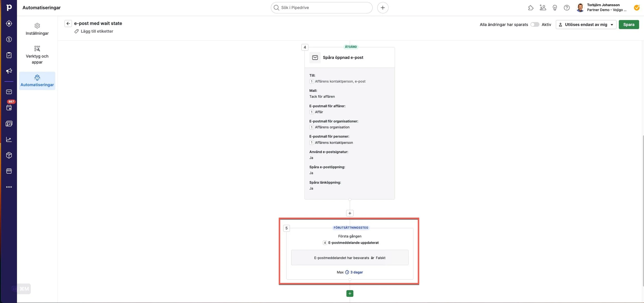Open Deals dollar icon in sidebar
This screenshot has height=303, width=644.
coord(9,39)
